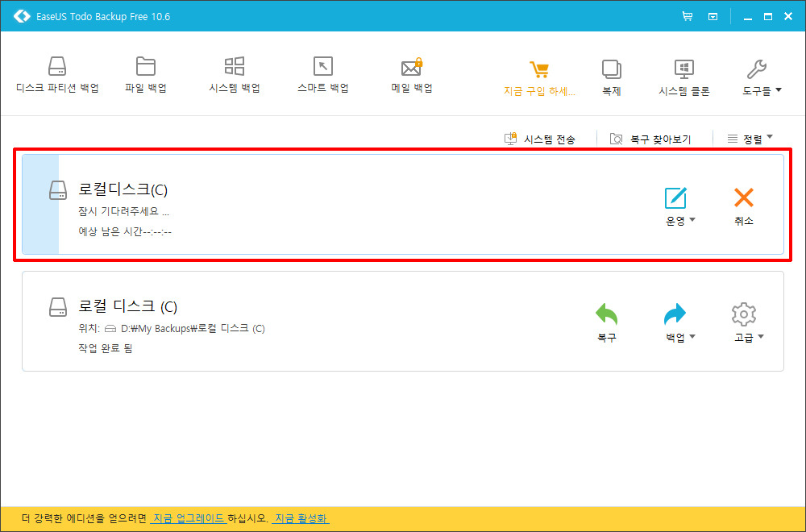806x532 pixels.
Task: Click the 작업 완료 됨 status text
Action: pyautogui.click(x=106, y=348)
